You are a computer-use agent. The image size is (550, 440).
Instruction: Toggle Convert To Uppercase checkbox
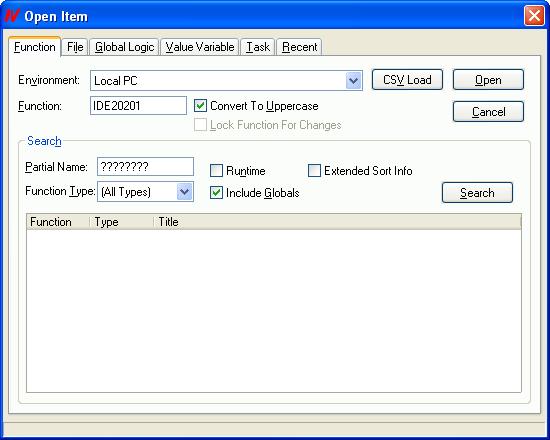200,106
